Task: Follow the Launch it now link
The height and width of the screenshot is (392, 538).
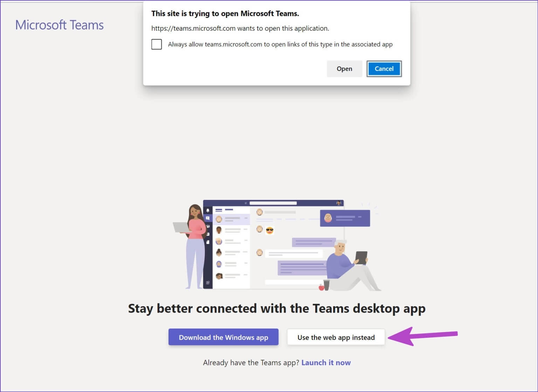Action: 326,363
